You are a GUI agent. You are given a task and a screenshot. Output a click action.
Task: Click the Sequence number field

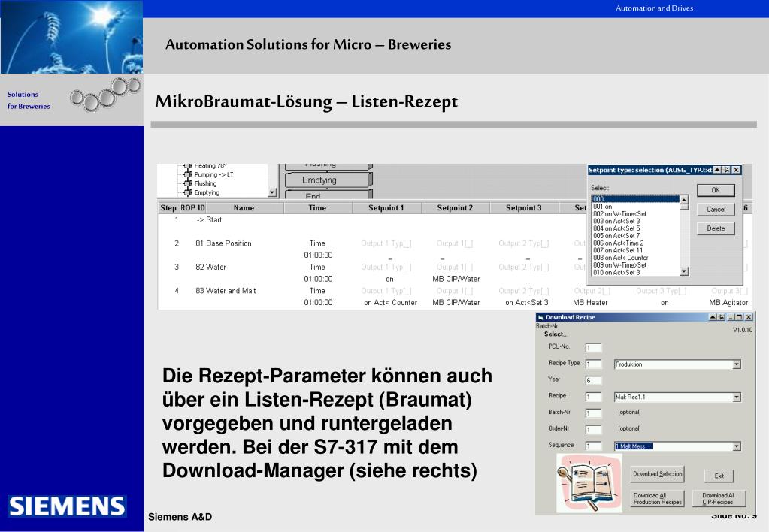[x=593, y=446]
